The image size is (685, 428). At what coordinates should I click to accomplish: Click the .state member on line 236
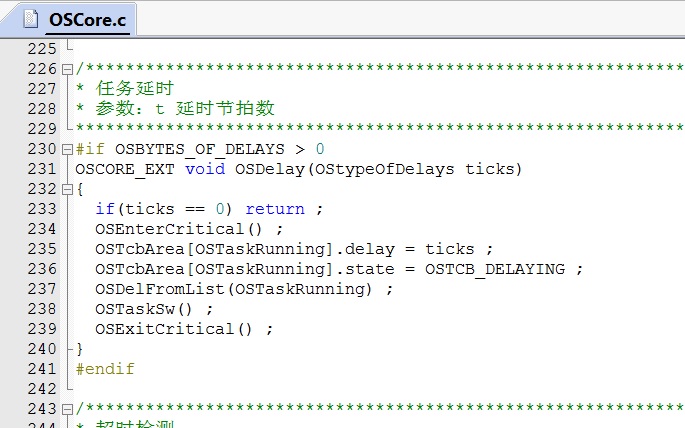tap(365, 269)
